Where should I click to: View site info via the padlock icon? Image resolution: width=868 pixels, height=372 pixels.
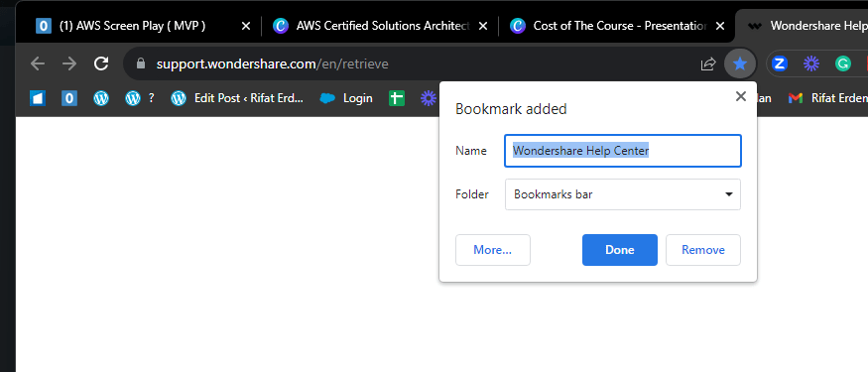(141, 63)
